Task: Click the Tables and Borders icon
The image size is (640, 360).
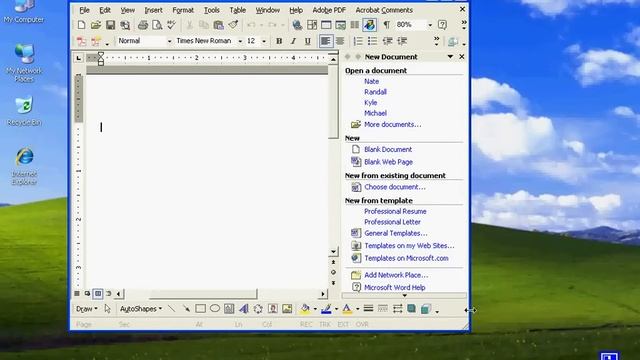Action: click(x=312, y=25)
